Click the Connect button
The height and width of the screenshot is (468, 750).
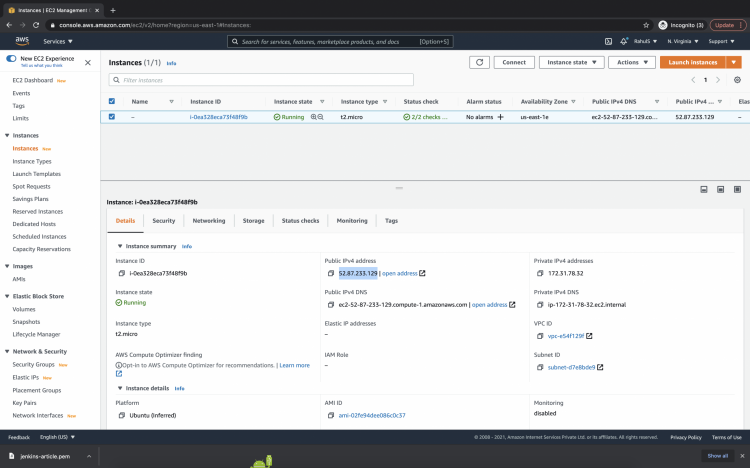point(514,62)
